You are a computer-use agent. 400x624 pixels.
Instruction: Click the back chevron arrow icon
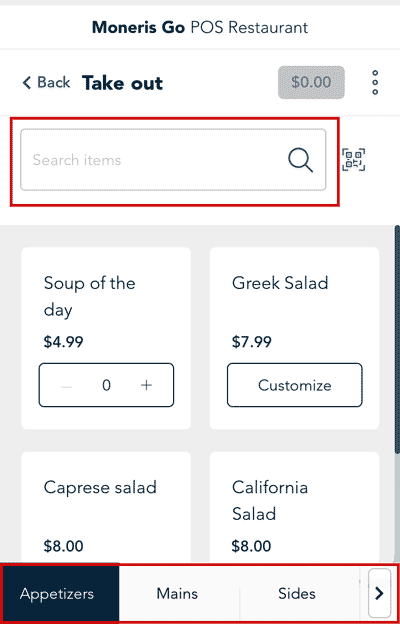coord(26,83)
